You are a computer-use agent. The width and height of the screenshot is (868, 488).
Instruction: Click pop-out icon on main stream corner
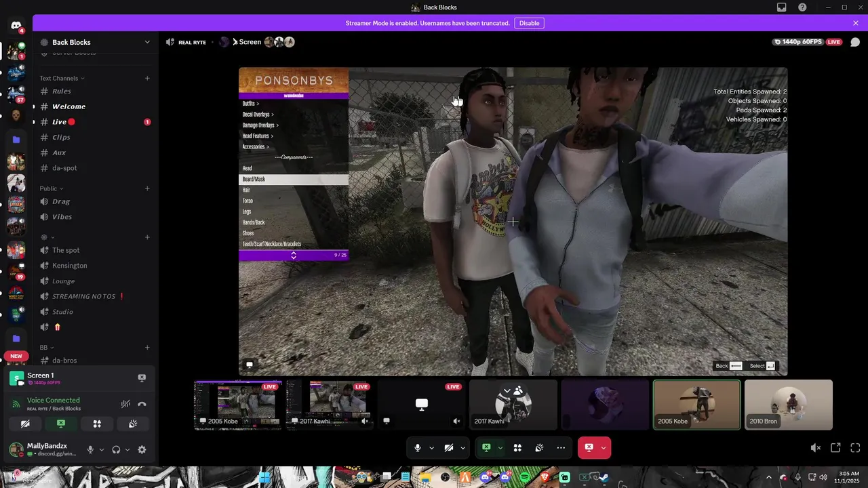(x=250, y=365)
